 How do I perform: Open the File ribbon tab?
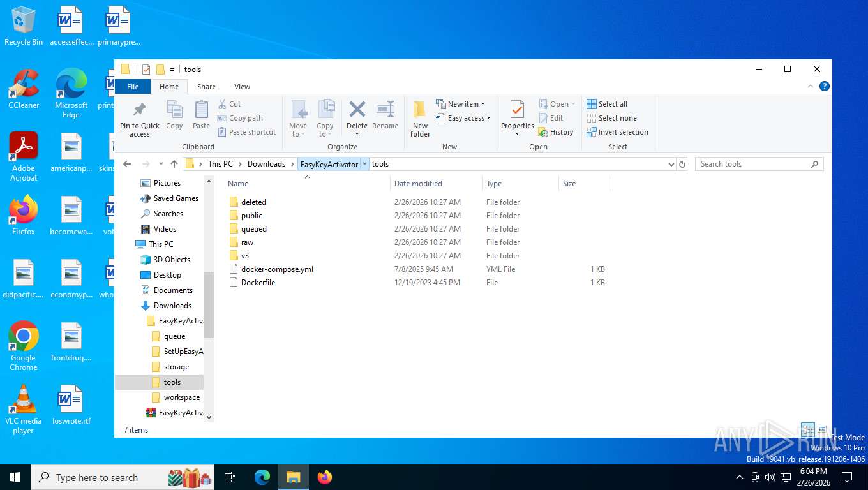tap(133, 87)
